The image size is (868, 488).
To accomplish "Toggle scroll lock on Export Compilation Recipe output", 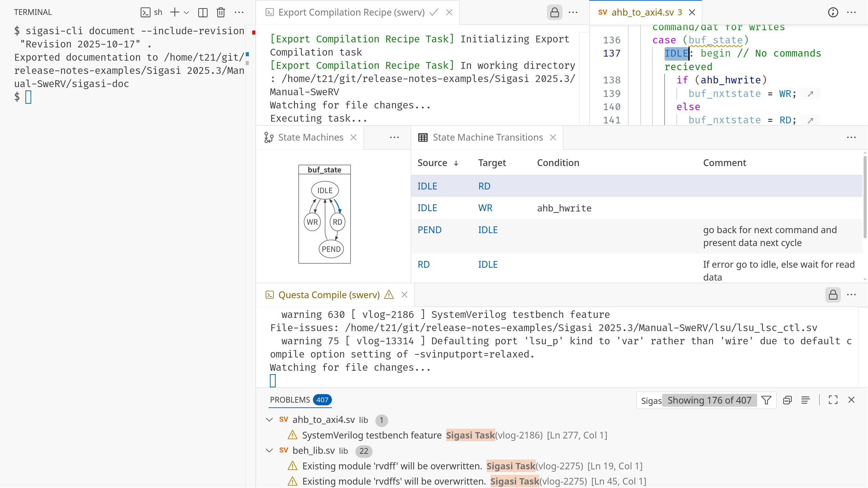I will (554, 12).
